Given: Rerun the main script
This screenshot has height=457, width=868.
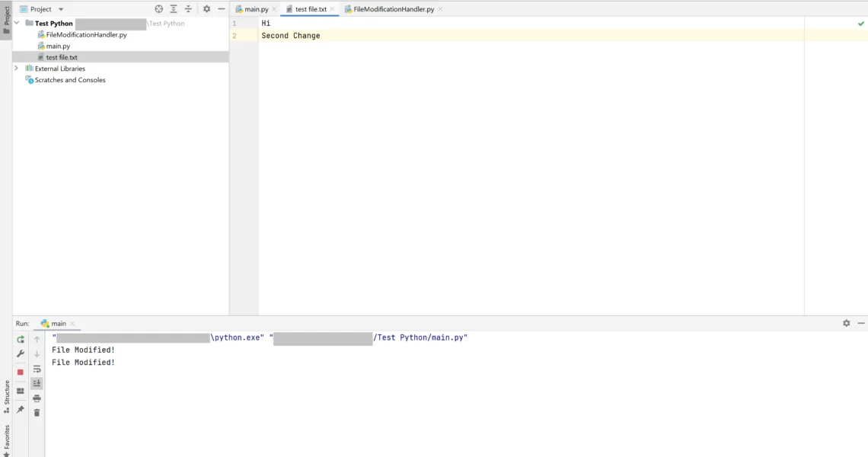Looking at the screenshot, I should coord(21,340).
